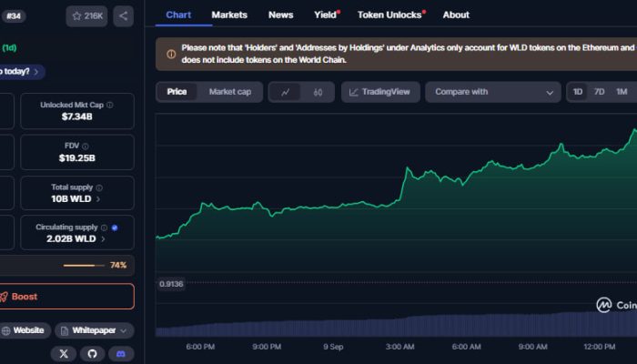Click info icon beside Unlocked Mkt Cap
This screenshot has height=364, width=637.
[110, 105]
